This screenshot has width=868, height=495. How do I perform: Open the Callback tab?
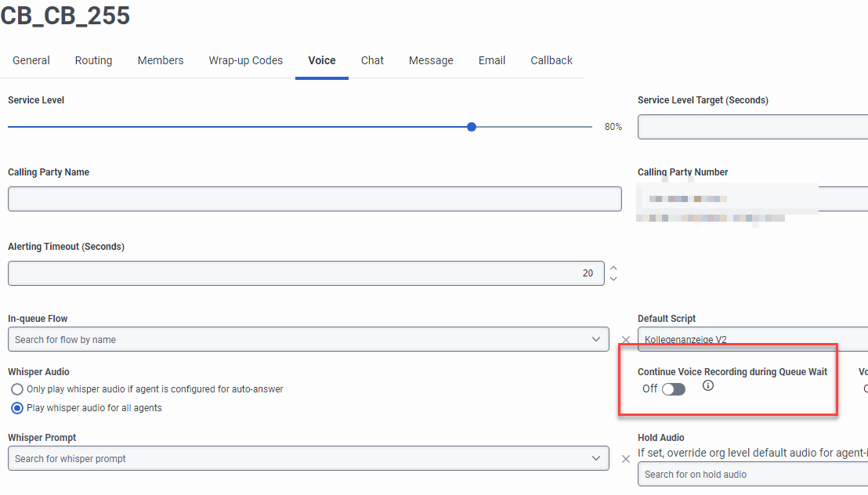pos(551,60)
